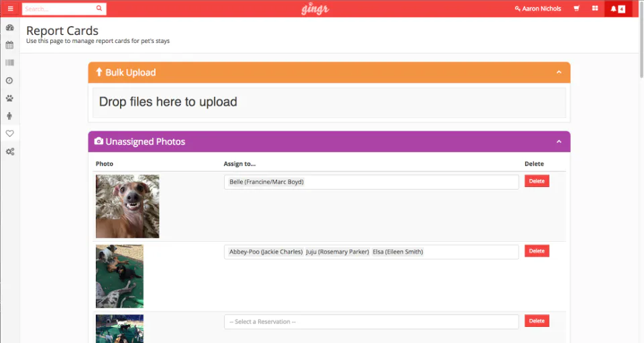The width and height of the screenshot is (644, 343).
Task: Open notifications bell with 4 badge
Action: click(x=618, y=9)
